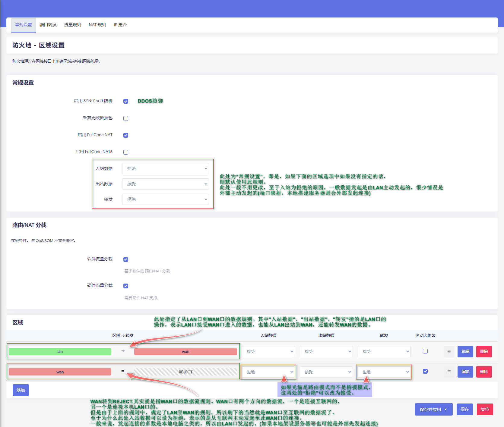This screenshot has height=427, width=504.
Task: Enable the drop invalid packets checkbox
Action: [126, 118]
